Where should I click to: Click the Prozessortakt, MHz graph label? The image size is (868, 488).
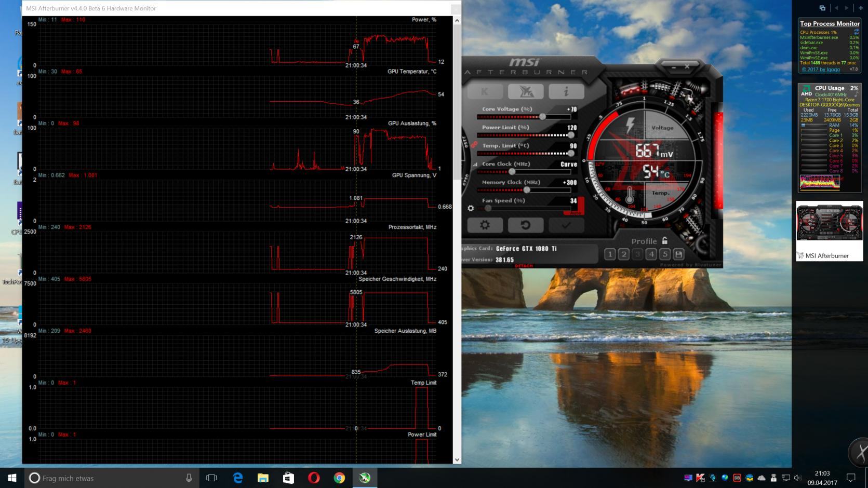(412, 227)
